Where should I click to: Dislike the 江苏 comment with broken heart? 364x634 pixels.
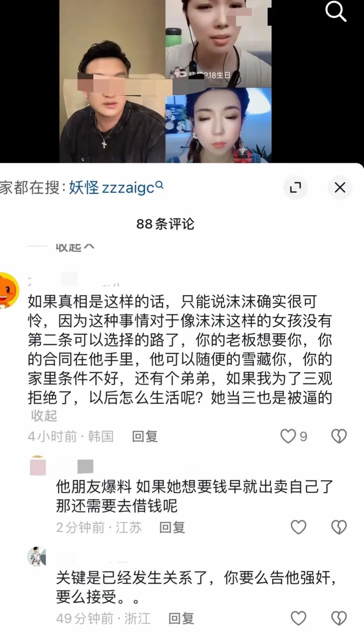pos(339,527)
